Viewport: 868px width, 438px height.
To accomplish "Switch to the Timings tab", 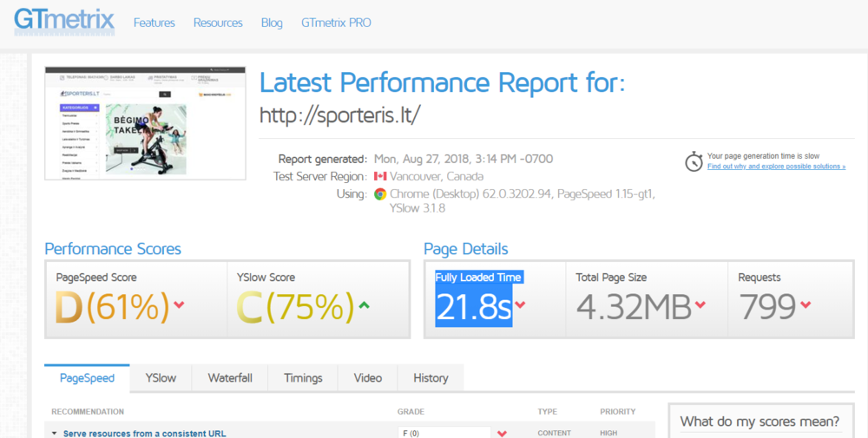I will point(303,378).
